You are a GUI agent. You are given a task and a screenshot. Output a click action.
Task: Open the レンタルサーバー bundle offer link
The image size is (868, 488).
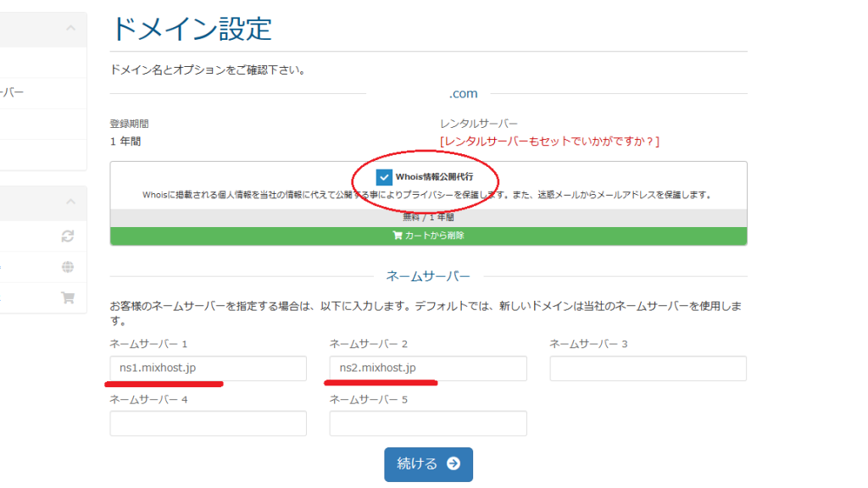click(549, 141)
